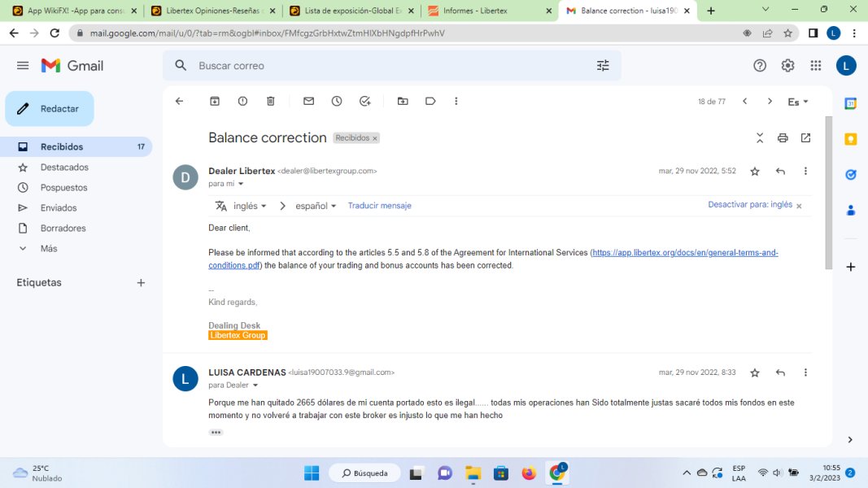Click the Redactar compose button
Screen dimensions: 868x488
point(50,108)
